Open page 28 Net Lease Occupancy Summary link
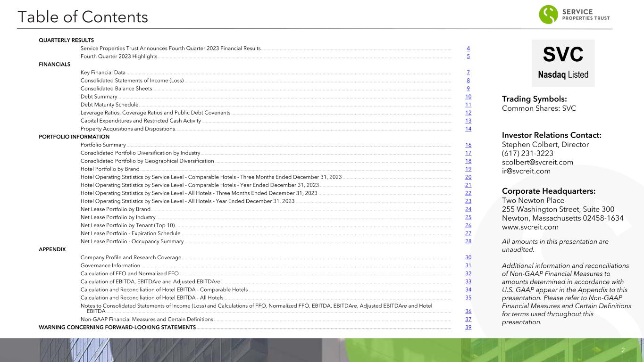The height and width of the screenshot is (362, 644). (468, 241)
